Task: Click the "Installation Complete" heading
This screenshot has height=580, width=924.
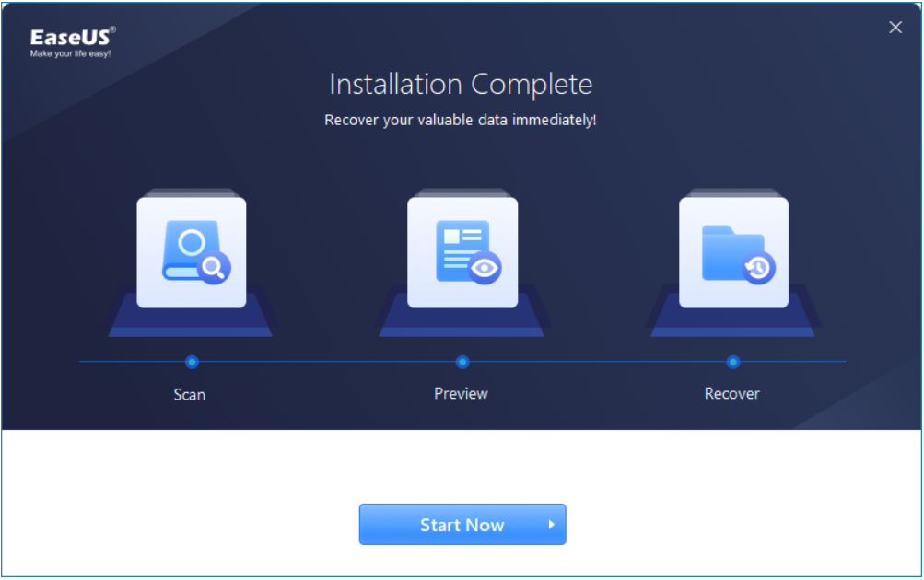Action: 461,84
